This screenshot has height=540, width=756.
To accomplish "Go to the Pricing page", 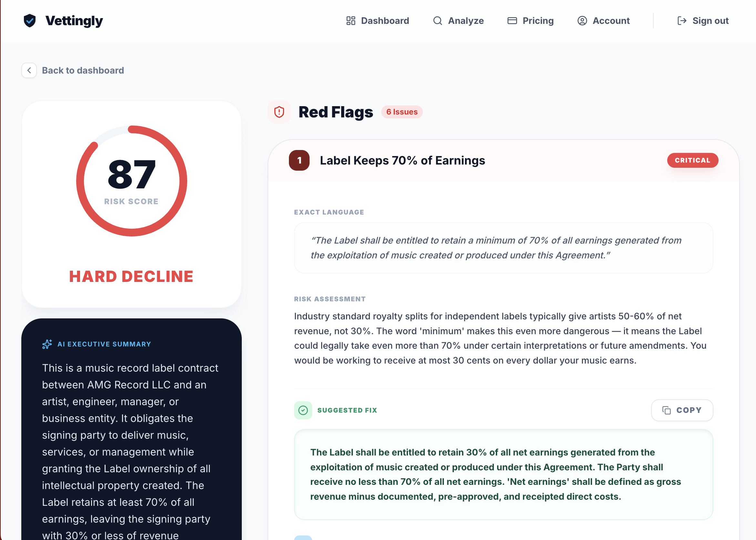I will pyautogui.click(x=538, y=21).
